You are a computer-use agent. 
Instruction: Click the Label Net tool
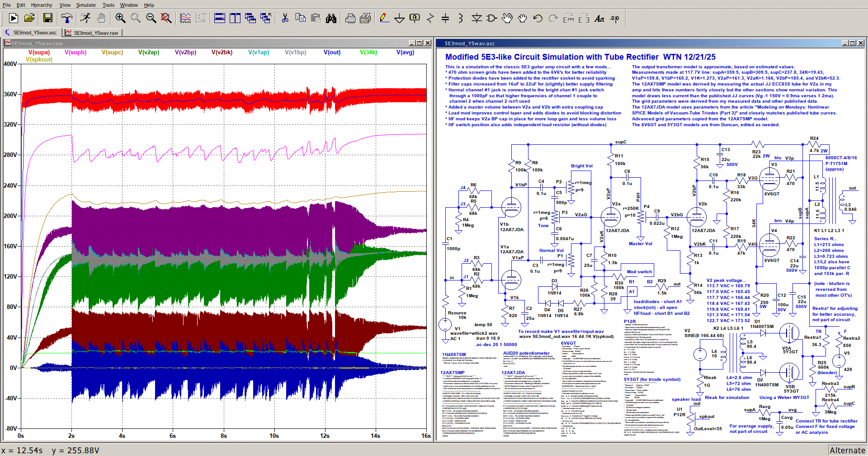pyautogui.click(x=415, y=18)
